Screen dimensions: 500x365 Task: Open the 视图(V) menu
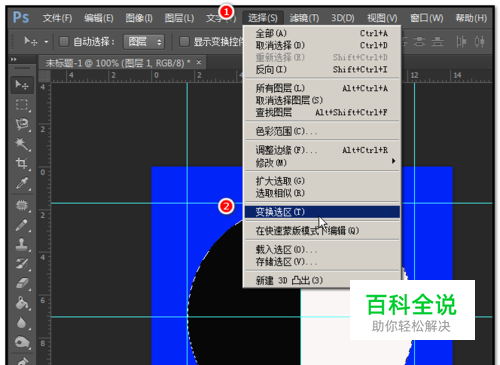[x=382, y=18]
